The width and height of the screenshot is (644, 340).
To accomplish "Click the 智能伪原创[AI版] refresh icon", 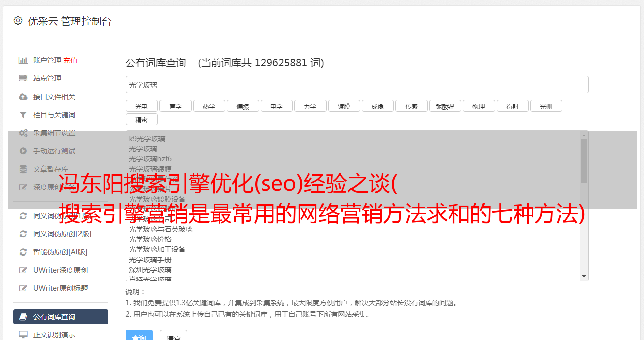I will (x=23, y=252).
